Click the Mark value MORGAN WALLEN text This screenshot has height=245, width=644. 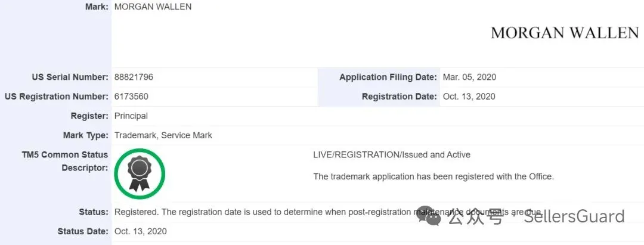coord(153,7)
